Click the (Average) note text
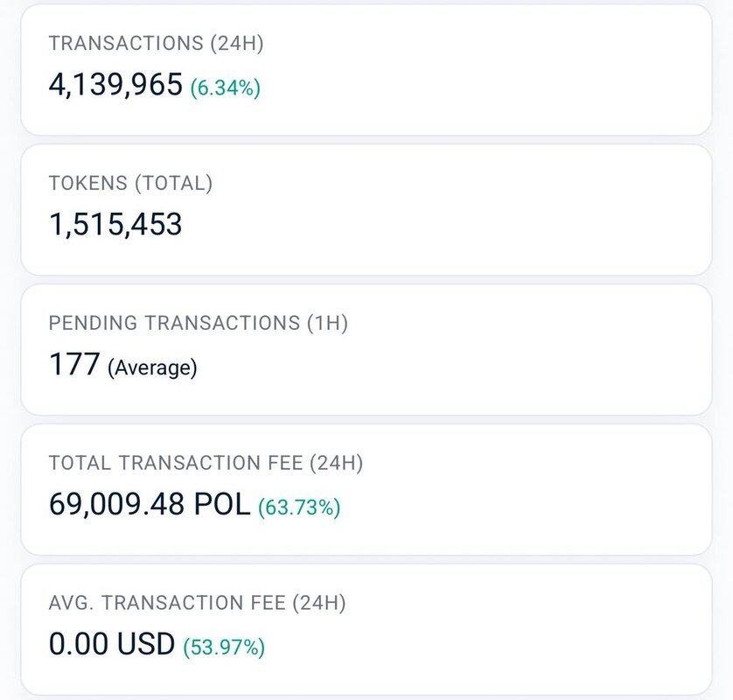Screen dimensions: 733x700 pos(153,367)
